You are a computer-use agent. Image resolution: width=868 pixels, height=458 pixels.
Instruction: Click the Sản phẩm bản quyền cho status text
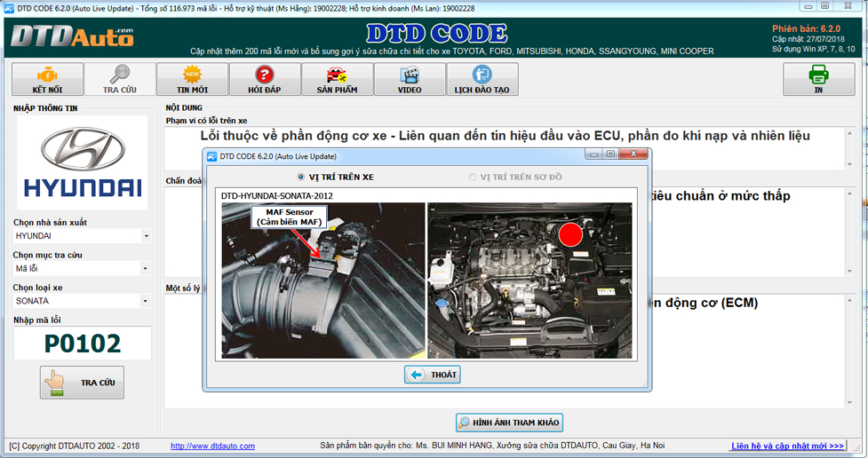coord(492,446)
